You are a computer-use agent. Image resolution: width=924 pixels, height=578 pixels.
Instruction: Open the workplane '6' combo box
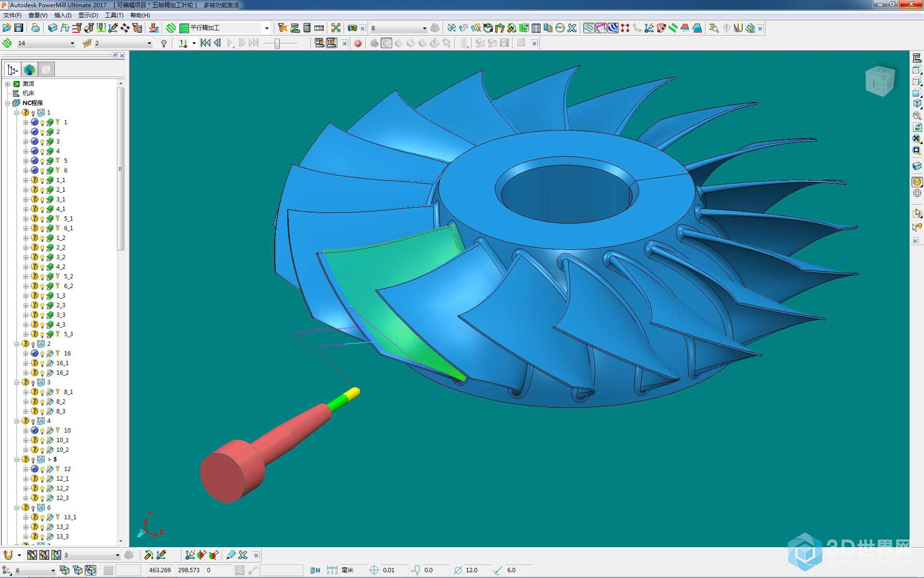[x=35, y=570]
